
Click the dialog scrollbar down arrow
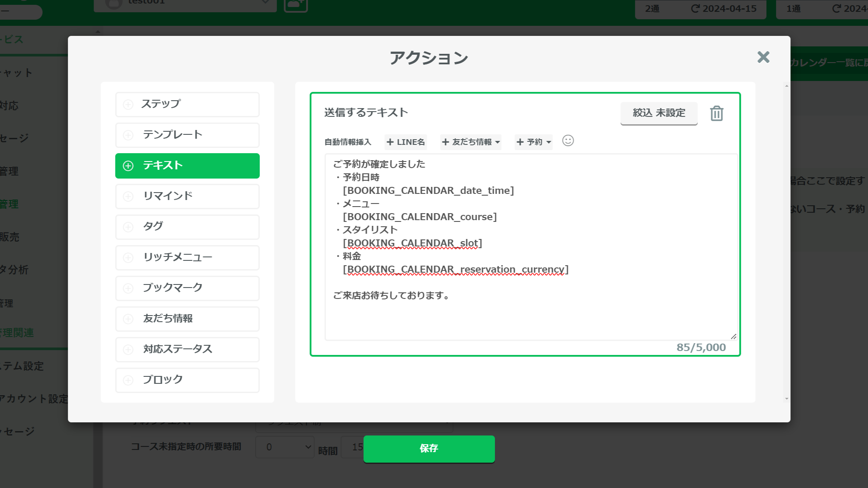click(787, 399)
